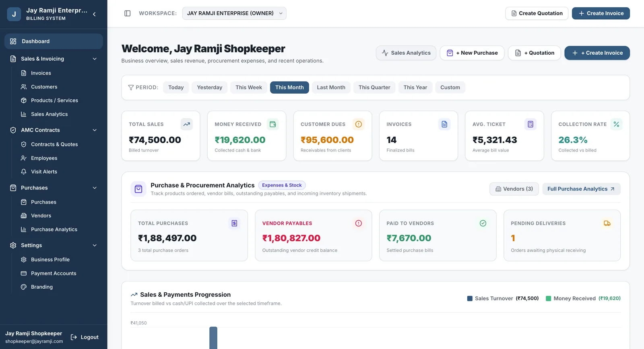Click the Vendors (3) button

click(514, 189)
